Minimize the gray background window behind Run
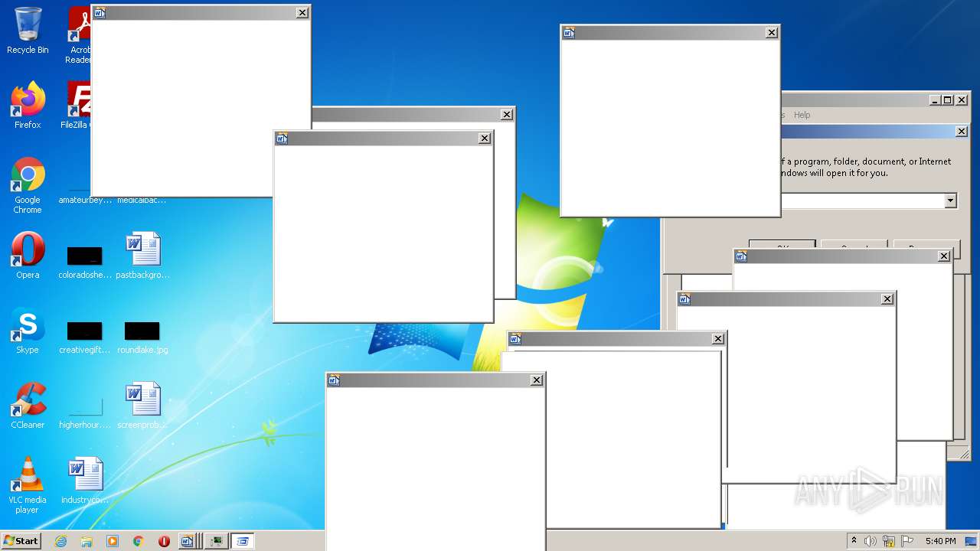Viewport: 980px width, 551px height. tap(936, 100)
